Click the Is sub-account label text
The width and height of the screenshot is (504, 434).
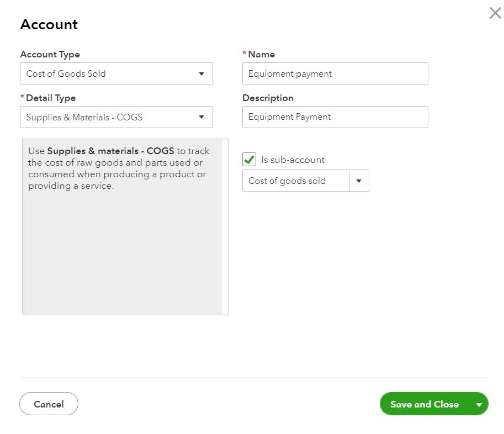coord(293,160)
